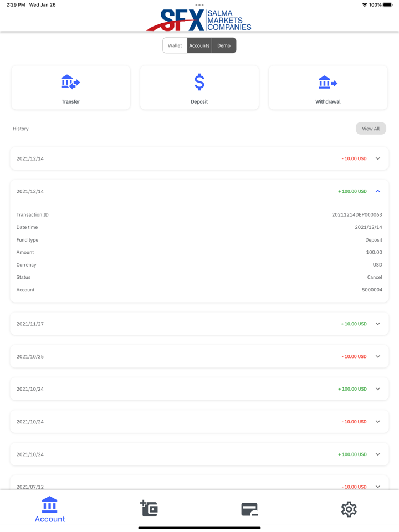Collapse the expanded +100.00 USD 2021/12/14 transaction
The width and height of the screenshot is (399, 532).
[x=378, y=191]
